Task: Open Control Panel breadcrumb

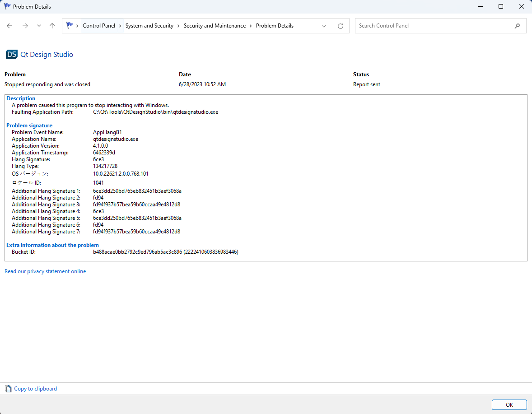Action: coord(99,26)
